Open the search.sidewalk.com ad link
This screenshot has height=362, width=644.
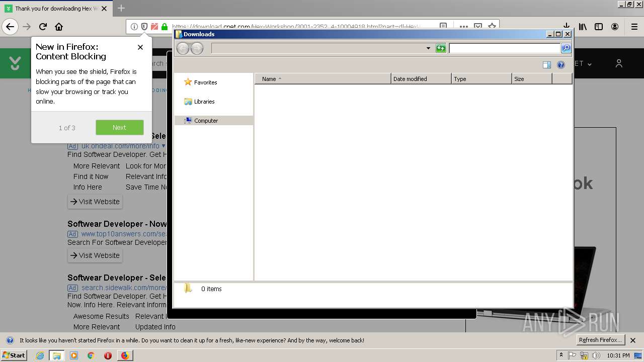pyautogui.click(x=124, y=288)
